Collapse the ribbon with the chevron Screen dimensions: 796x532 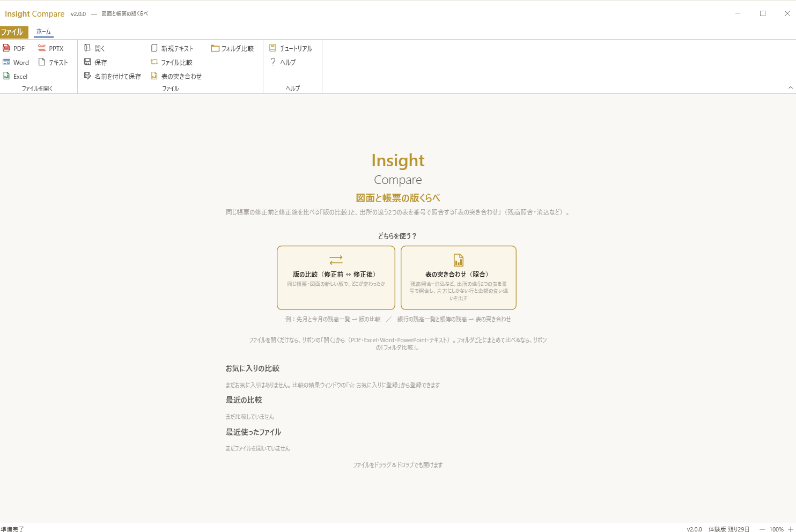pos(790,87)
